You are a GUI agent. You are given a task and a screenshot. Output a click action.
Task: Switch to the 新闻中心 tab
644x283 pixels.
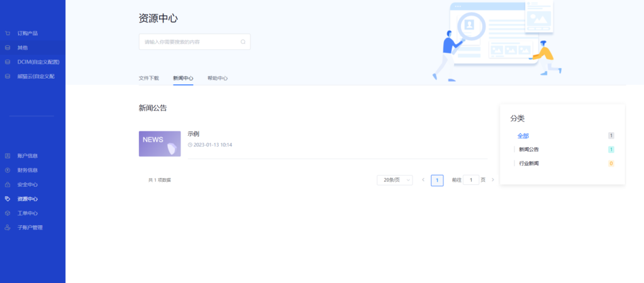(x=183, y=78)
